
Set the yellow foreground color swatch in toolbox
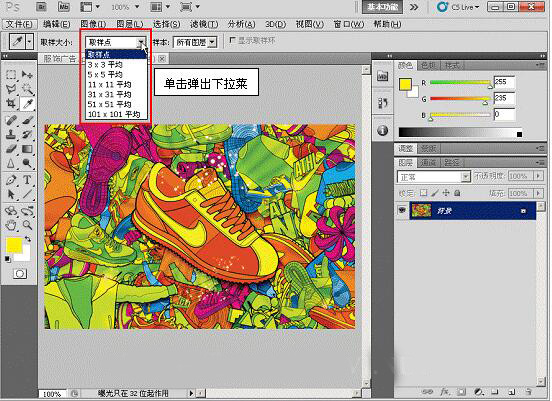coord(14,245)
